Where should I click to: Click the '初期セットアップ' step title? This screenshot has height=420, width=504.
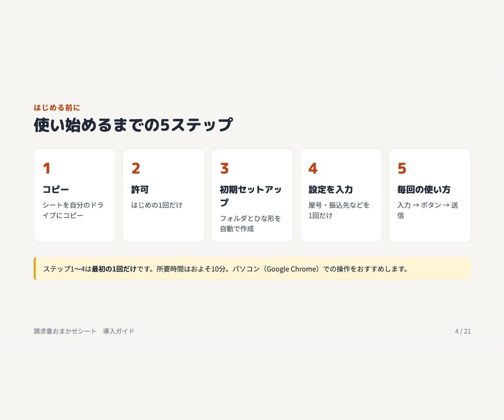251,196
